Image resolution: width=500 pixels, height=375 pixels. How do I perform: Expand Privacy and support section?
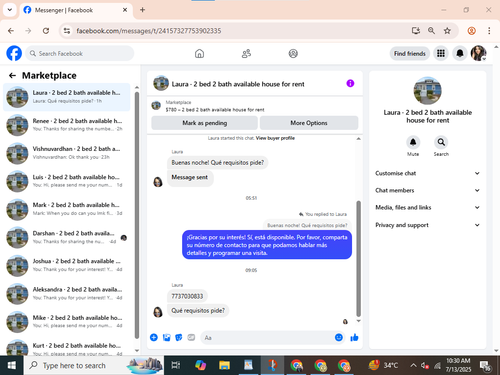pyautogui.click(x=427, y=225)
